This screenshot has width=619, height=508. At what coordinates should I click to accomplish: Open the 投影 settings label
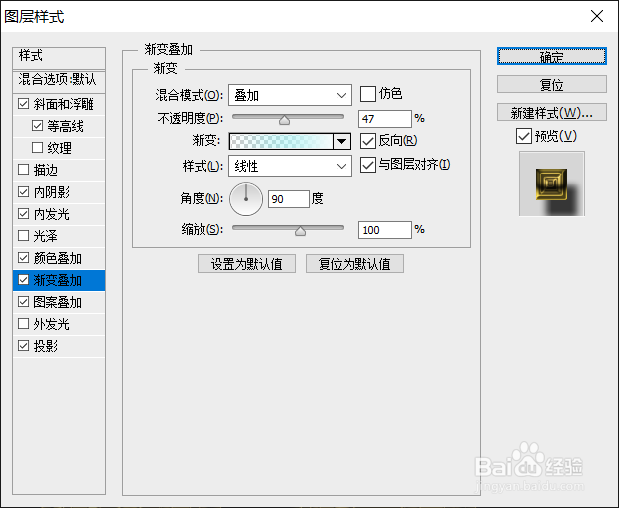[46, 346]
